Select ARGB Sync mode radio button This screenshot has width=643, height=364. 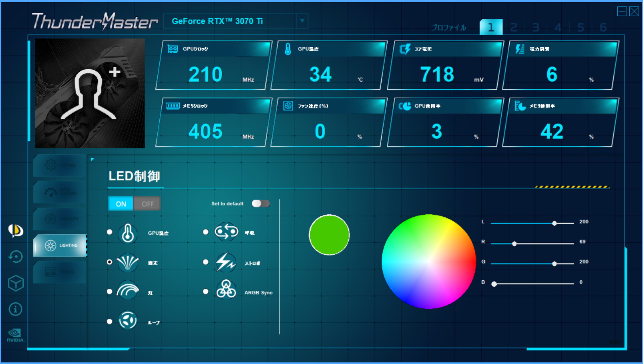point(205,292)
